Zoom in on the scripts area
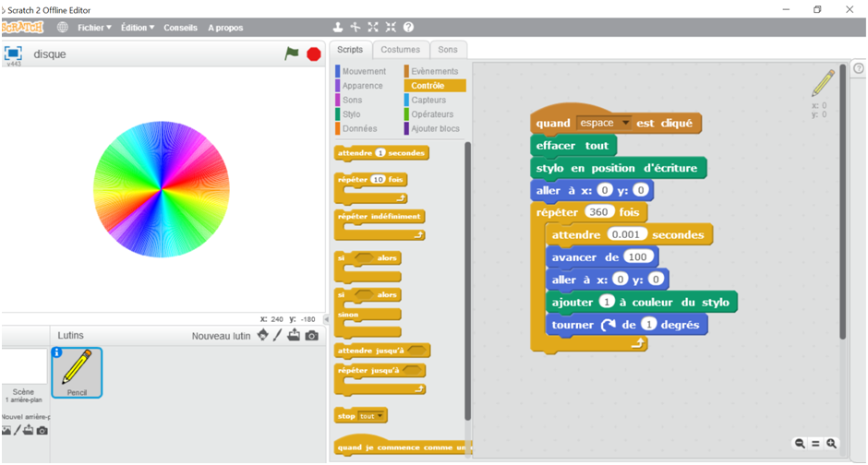The image size is (868, 465). [x=832, y=444]
